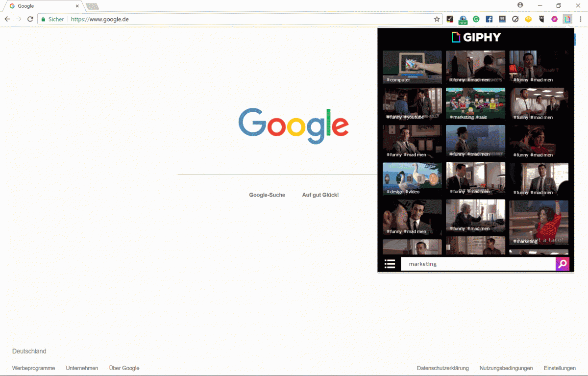Screen dimensions: 588x376
Task: Open the Nutzungsbedingungen footer link
Action: point(506,368)
